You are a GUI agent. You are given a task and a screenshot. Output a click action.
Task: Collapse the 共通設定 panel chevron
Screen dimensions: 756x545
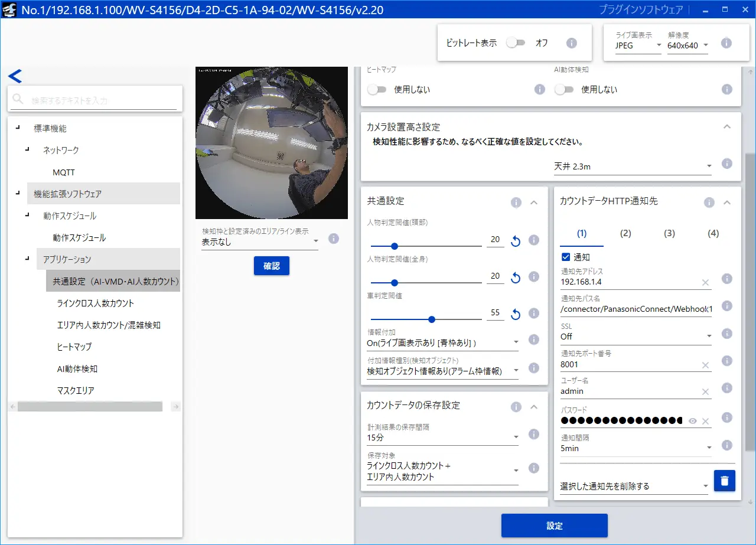point(534,203)
